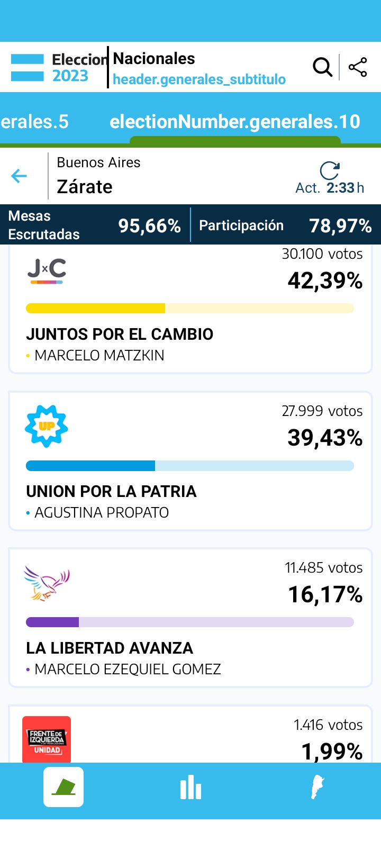This screenshot has height=868, width=381.
Task: Open the search magnifier icon
Action: click(322, 67)
